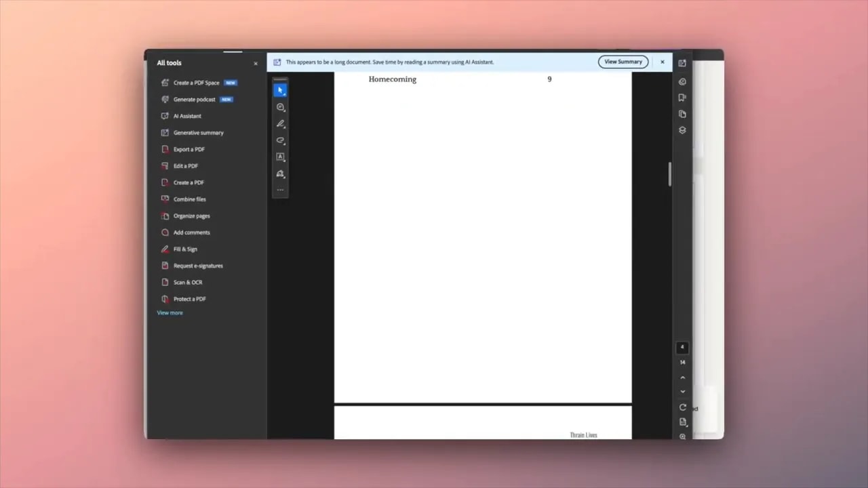The image size is (868, 488).
Task: Open Generative summary tool
Action: pos(198,133)
